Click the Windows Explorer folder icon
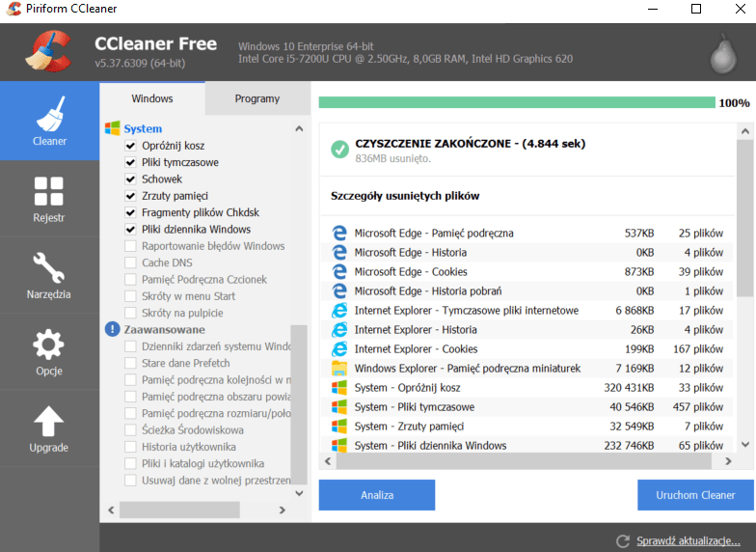756x552 pixels. pyautogui.click(x=339, y=369)
